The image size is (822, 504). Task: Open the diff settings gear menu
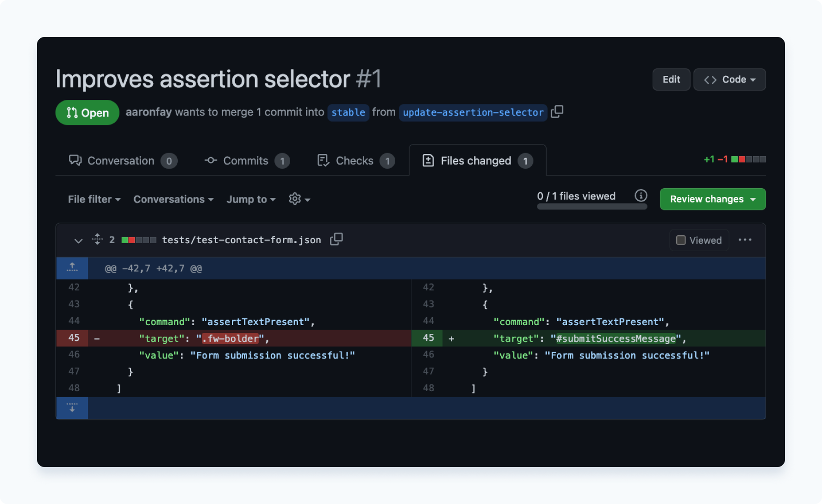[299, 199]
